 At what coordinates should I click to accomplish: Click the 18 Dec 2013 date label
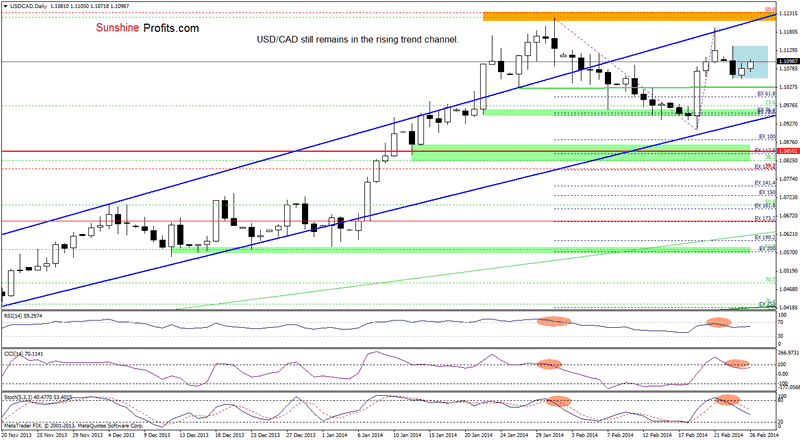(228, 435)
